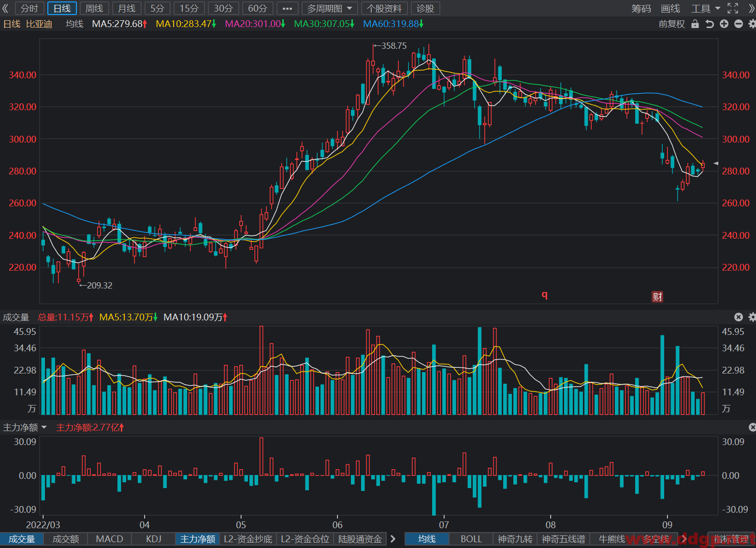The height and width of the screenshot is (548, 756).
Task: Click the 比亚迪 stock name
Action: [39, 24]
